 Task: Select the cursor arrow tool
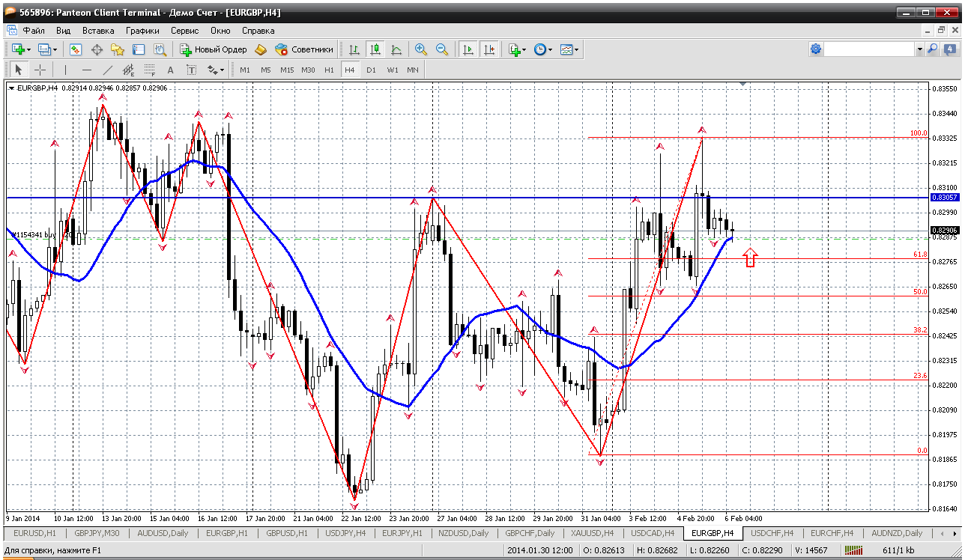pyautogui.click(x=19, y=70)
